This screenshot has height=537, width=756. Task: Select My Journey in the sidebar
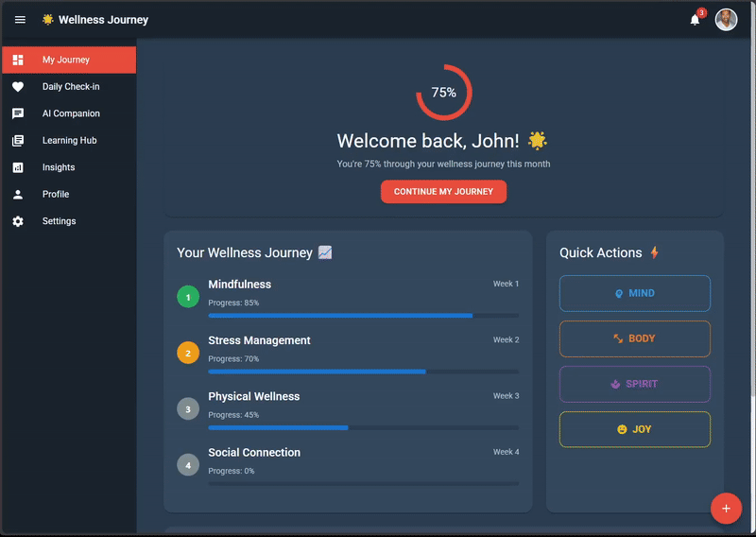coord(69,60)
